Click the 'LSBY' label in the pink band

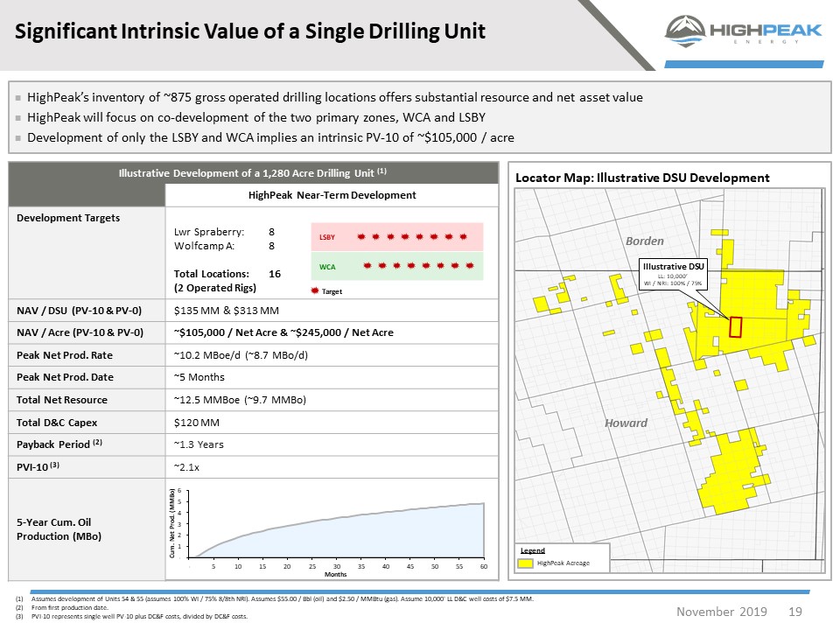pos(327,237)
